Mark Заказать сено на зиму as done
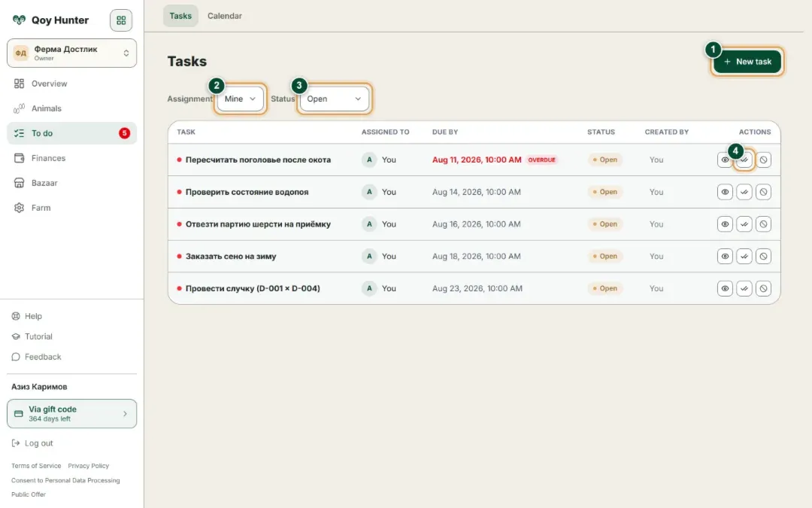The width and height of the screenshot is (812, 508). pos(744,256)
